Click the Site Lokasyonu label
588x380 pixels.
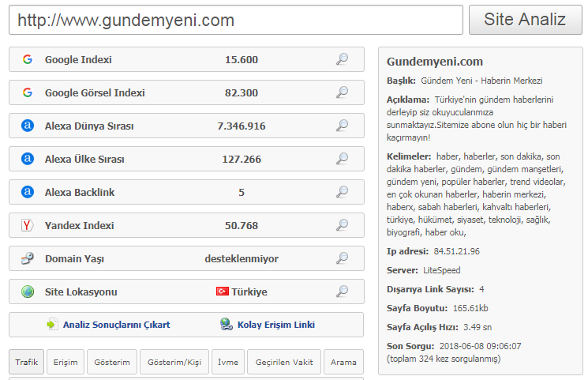pyautogui.click(x=81, y=292)
